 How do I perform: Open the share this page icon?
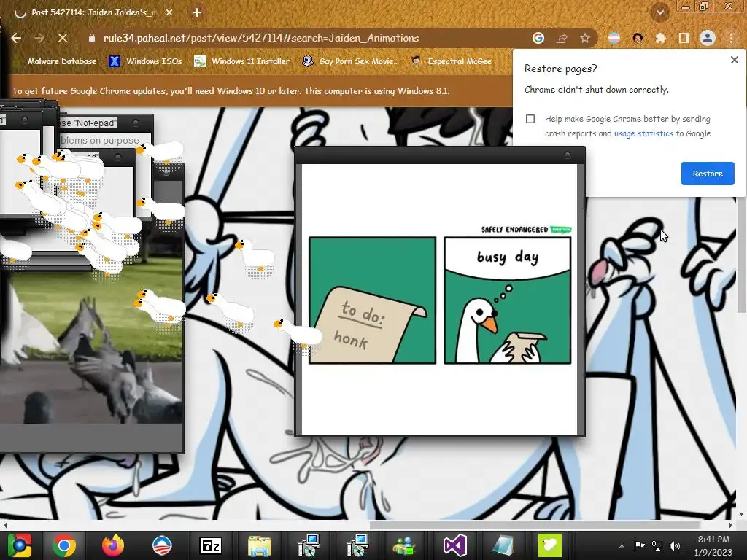[x=562, y=38]
